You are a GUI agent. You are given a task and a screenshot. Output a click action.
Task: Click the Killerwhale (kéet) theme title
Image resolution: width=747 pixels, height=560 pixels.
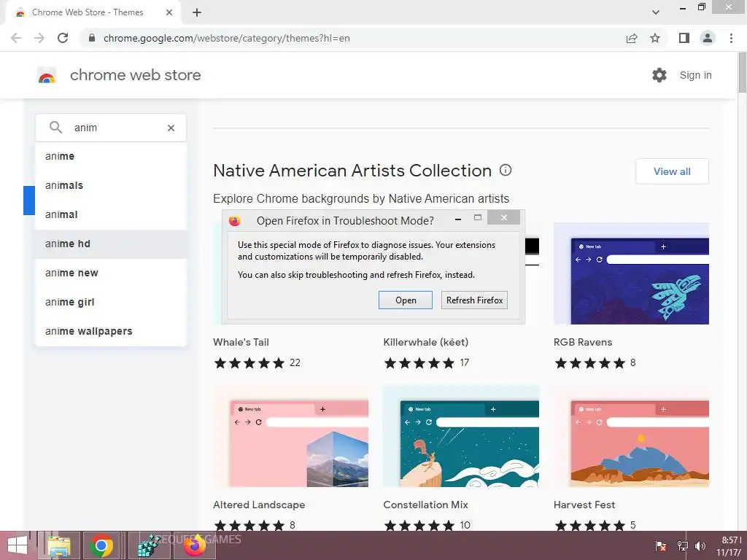point(426,342)
